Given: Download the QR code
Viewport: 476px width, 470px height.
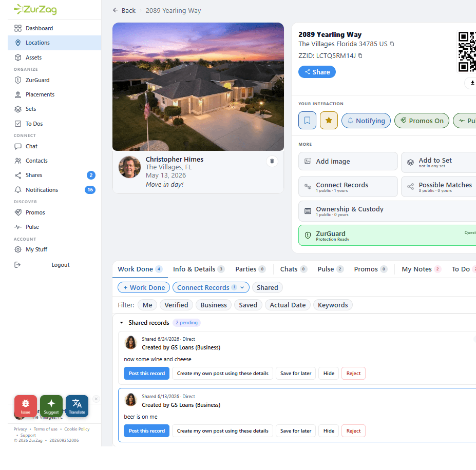Looking at the screenshot, I should (x=472, y=83).
